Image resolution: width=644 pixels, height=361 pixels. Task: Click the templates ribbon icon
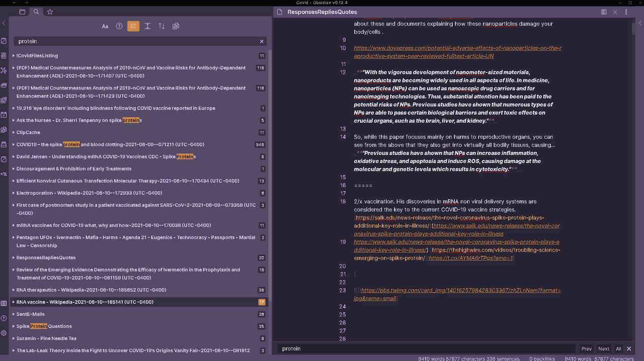click(x=4, y=130)
